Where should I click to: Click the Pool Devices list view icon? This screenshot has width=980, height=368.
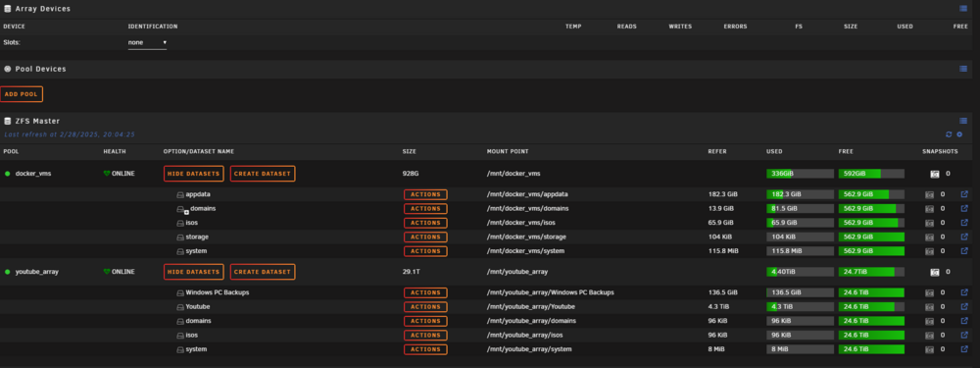tap(963, 69)
